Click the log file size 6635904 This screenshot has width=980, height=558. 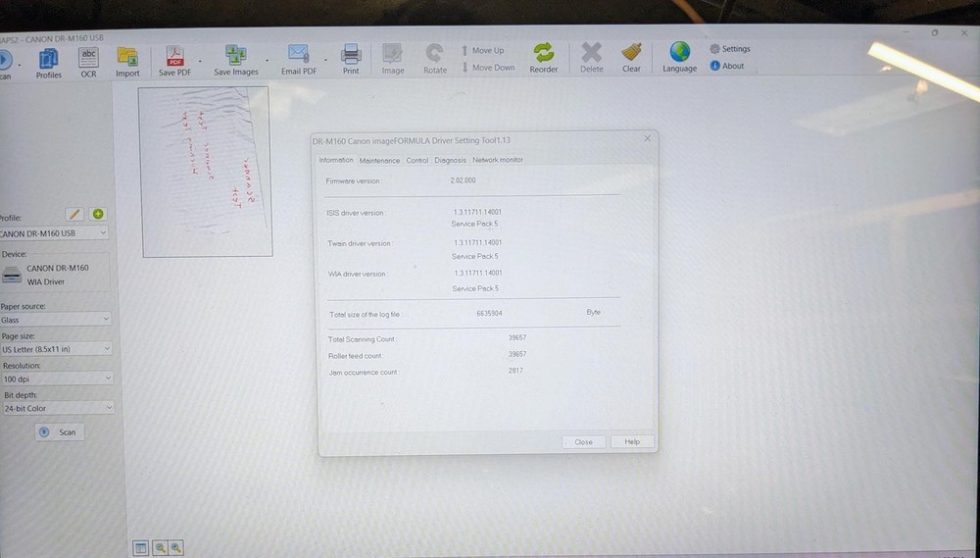pos(489,313)
